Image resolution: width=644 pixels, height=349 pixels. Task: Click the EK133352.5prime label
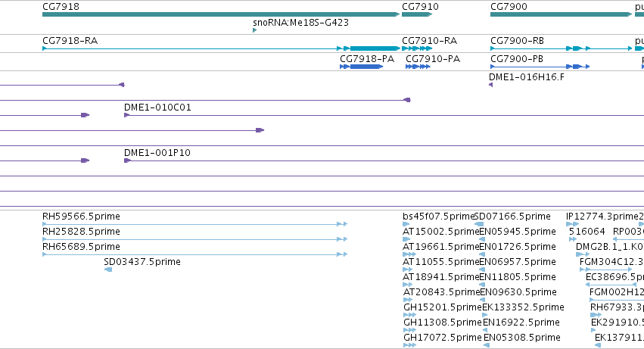tap(523, 307)
